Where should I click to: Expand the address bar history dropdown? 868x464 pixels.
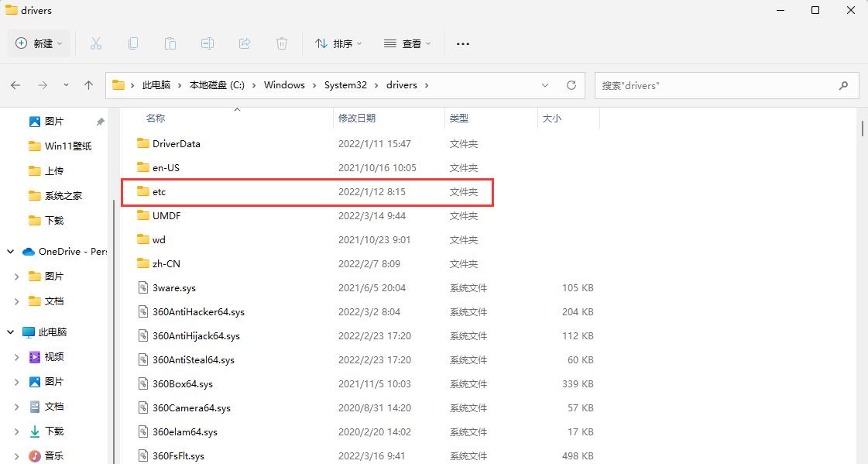coord(545,85)
